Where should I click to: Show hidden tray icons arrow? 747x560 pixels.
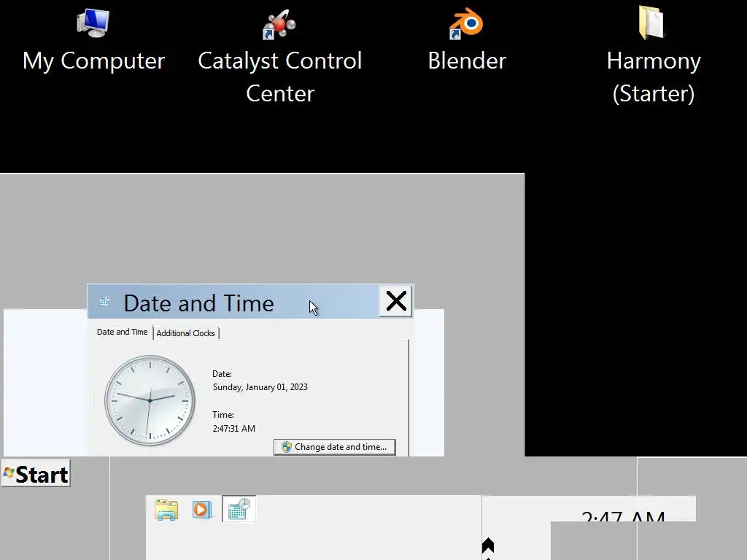click(488, 545)
